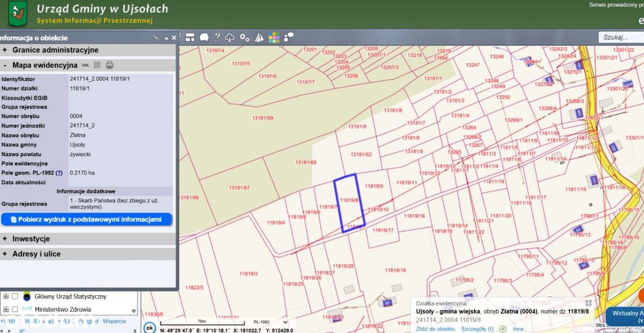Open the colored grid map compositions icon

tap(274, 37)
